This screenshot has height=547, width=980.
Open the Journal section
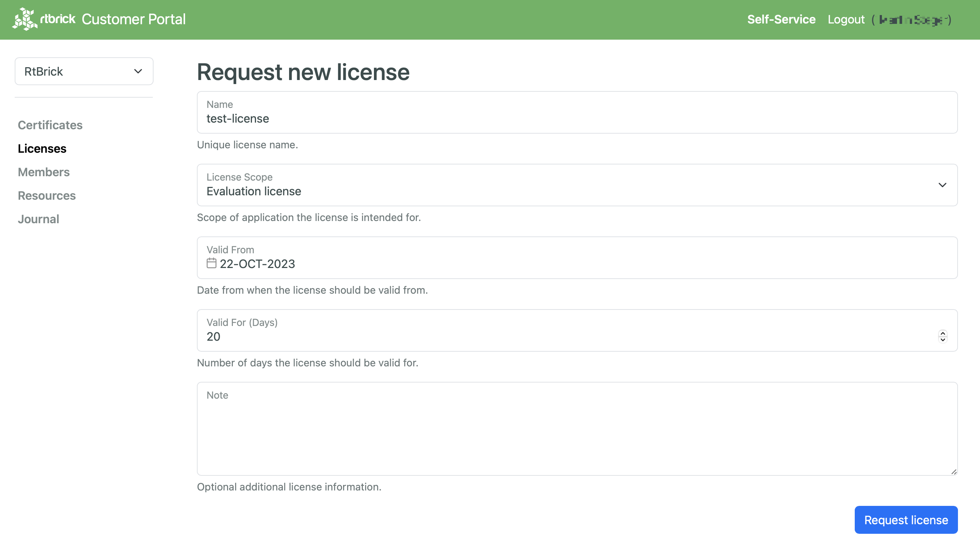coord(38,218)
